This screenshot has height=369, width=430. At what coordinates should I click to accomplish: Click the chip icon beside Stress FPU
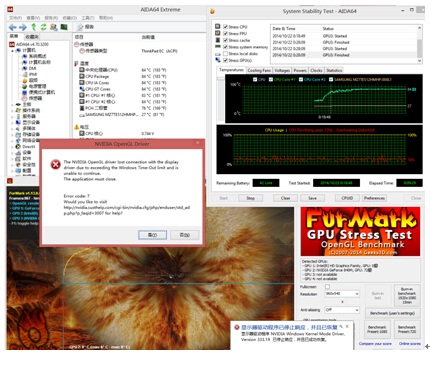pyautogui.click(x=218, y=33)
